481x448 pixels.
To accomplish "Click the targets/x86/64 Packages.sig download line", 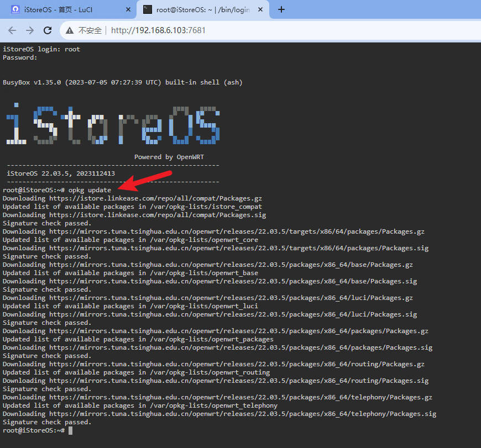I will pyautogui.click(x=216, y=248).
